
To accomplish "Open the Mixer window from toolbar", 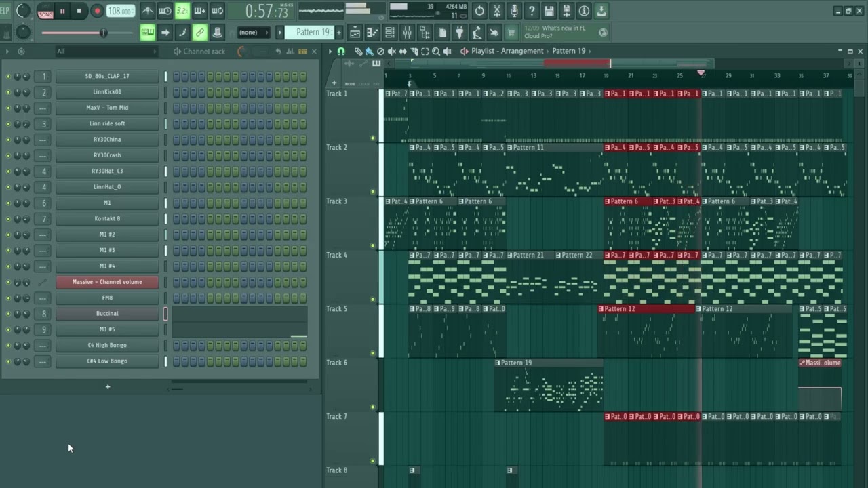I will pyautogui.click(x=407, y=33).
